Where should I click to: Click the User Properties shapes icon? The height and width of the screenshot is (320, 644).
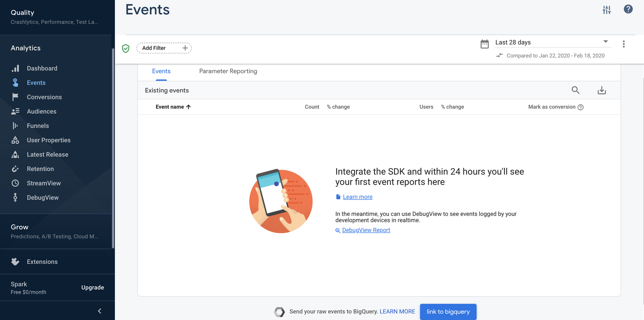pyautogui.click(x=15, y=140)
